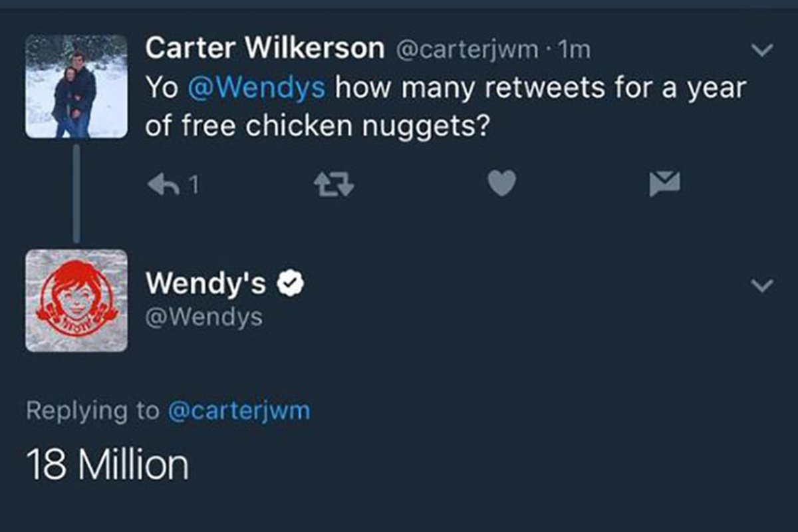Click the verified badge next to Wendy's
This screenshot has height=532, width=798.
pyautogui.click(x=290, y=283)
